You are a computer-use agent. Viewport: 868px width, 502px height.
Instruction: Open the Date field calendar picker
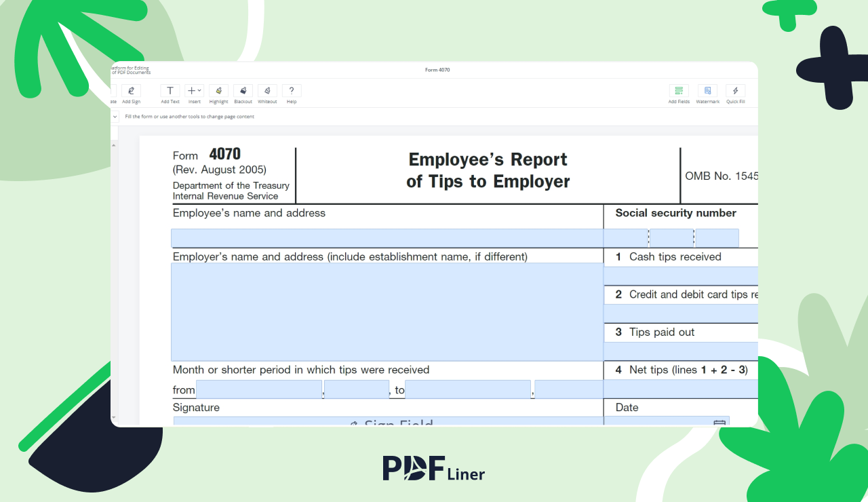point(719,423)
